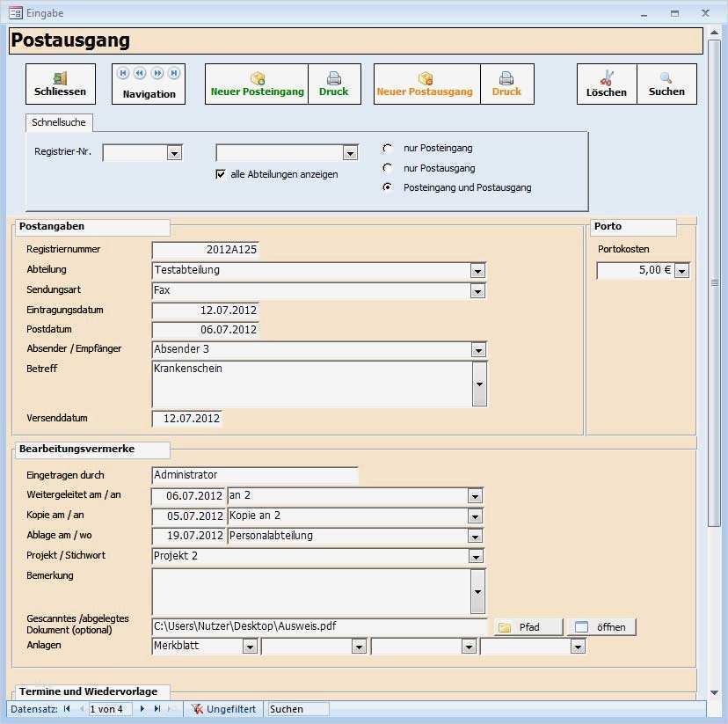Click the Kopie am date field 05.07.2012

pyautogui.click(x=188, y=516)
